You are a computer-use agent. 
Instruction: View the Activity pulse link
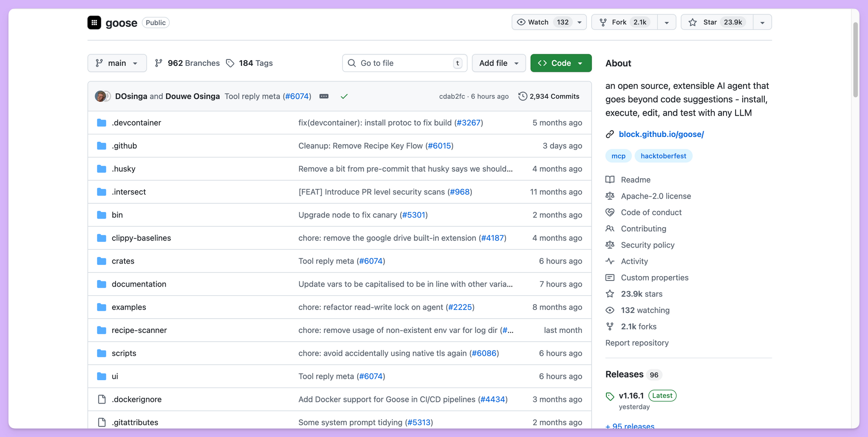click(x=634, y=261)
